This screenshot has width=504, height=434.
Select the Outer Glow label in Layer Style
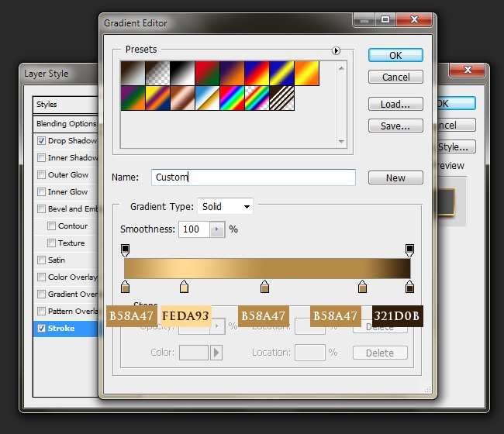[68, 174]
